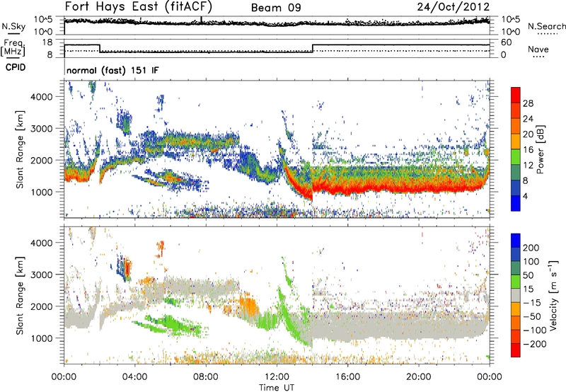The image size is (566, 392).
Task: Click the '16:00' time axis label
Action: 347,377
